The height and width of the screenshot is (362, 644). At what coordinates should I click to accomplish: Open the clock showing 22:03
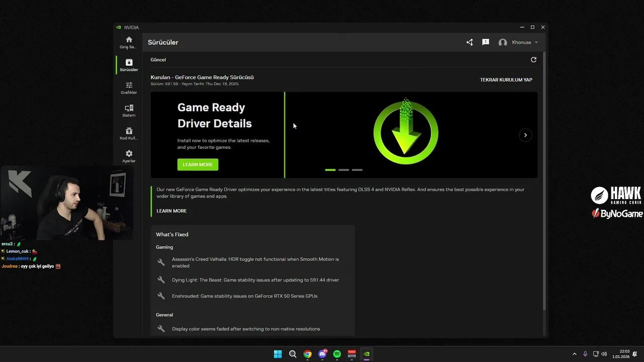tap(621, 354)
